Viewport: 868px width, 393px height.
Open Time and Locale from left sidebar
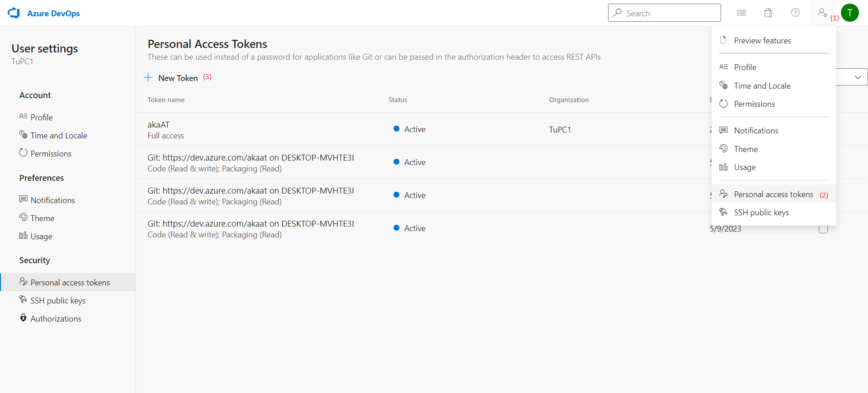[68, 136]
